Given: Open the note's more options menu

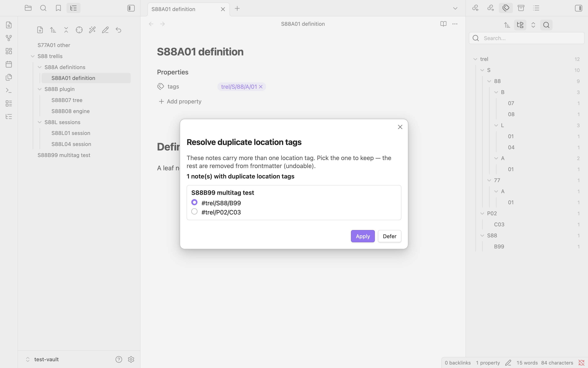Looking at the screenshot, I should pyautogui.click(x=455, y=24).
